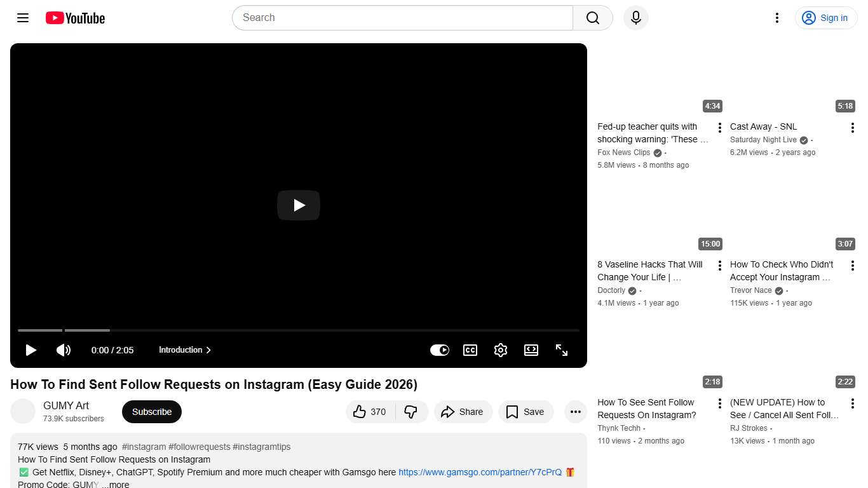The height and width of the screenshot is (488, 868).
Task: Toggle Autoplay on the player
Action: point(440,350)
